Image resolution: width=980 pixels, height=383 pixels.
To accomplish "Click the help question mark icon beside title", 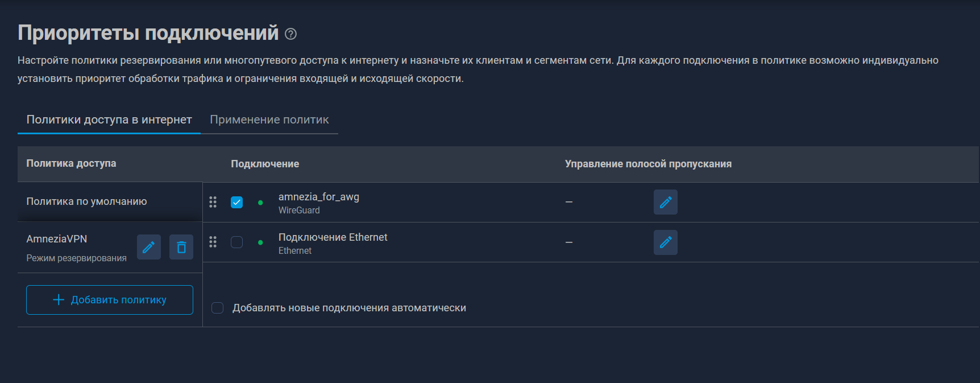I will [290, 34].
